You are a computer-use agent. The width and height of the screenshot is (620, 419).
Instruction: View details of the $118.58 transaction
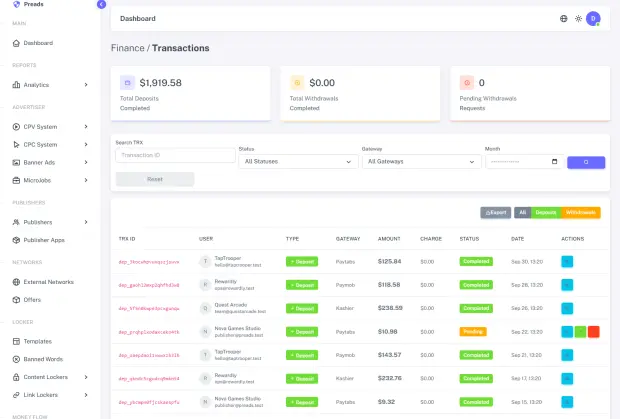[x=567, y=285]
